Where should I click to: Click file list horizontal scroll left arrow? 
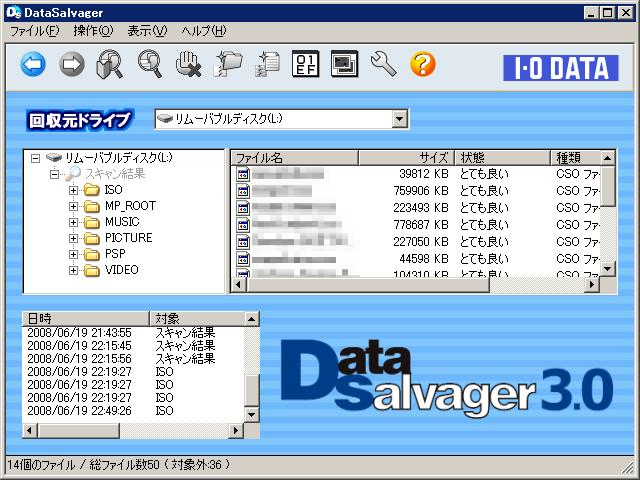[x=239, y=284]
